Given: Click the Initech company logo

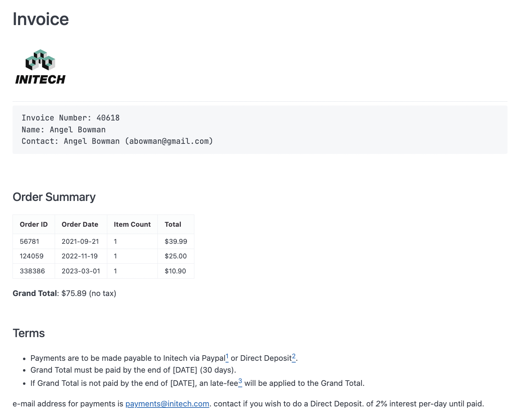Looking at the screenshot, I should tap(40, 66).
